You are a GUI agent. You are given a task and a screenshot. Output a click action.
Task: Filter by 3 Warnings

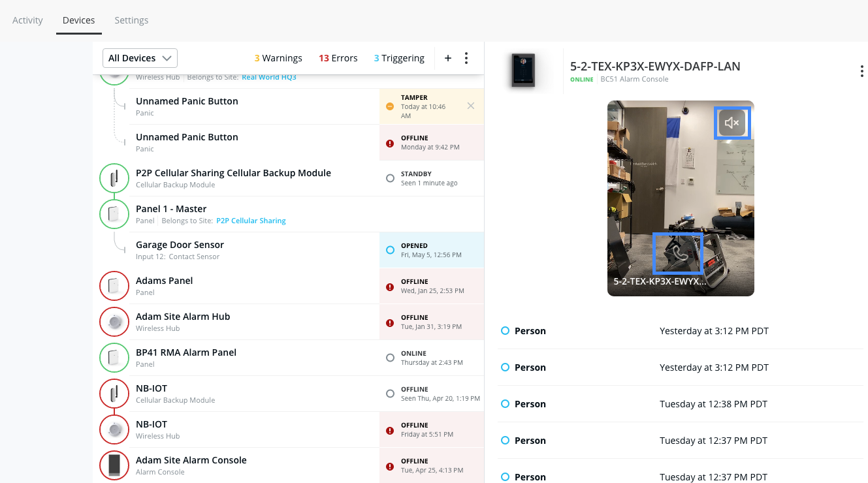(x=278, y=58)
